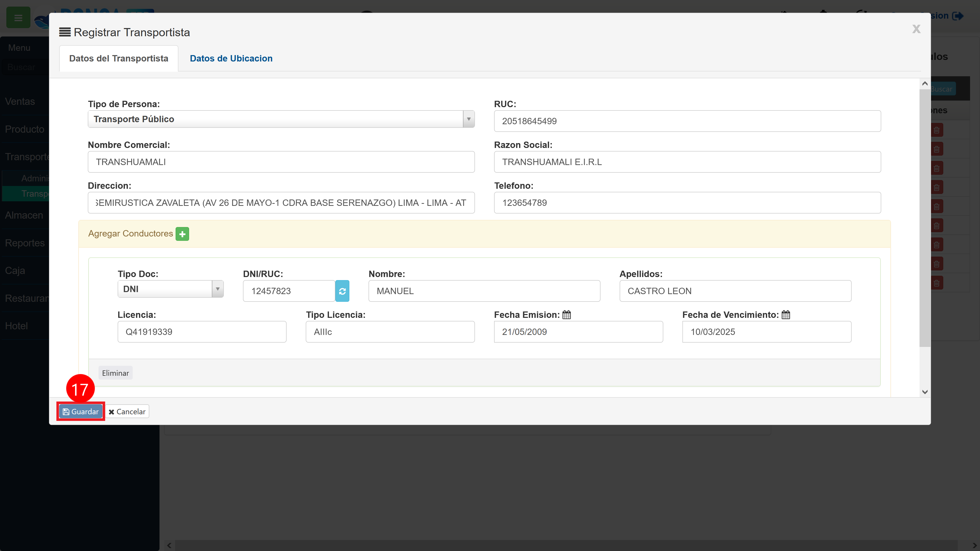Switch to the Datos de Ubicacion tab
980x551 pixels.
click(x=231, y=59)
